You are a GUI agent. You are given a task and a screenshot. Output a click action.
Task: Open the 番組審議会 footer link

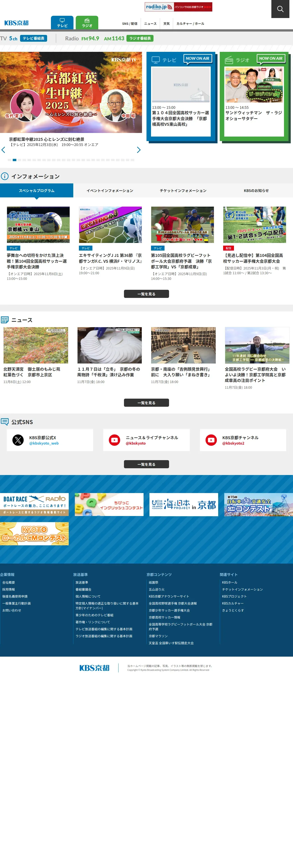[83, 589]
